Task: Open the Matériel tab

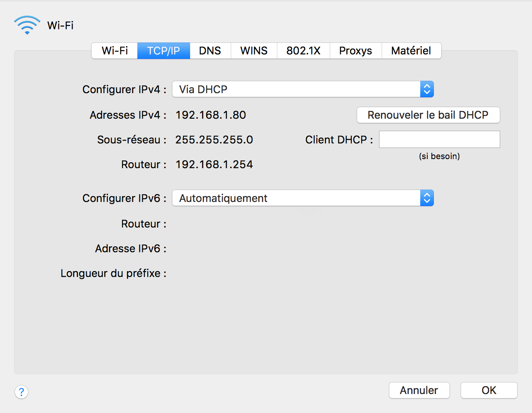Action: click(411, 51)
